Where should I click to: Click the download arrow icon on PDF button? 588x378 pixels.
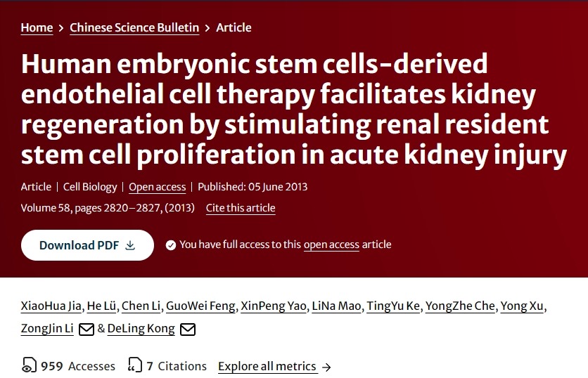(x=130, y=245)
